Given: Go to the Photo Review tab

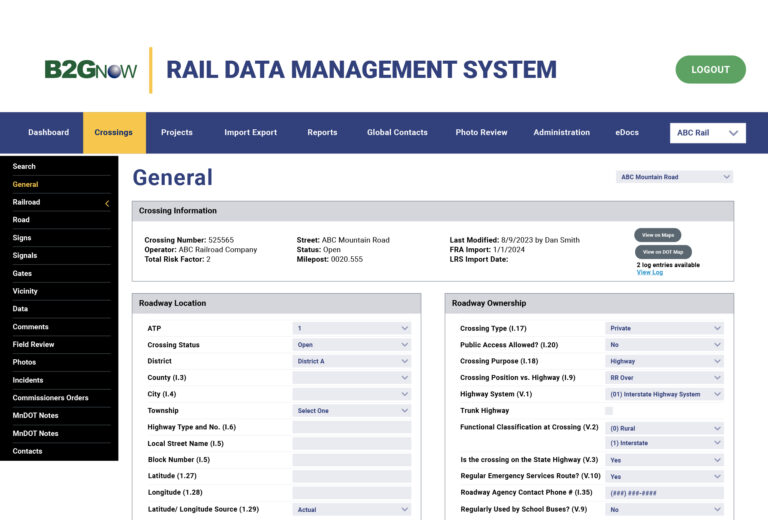Looking at the screenshot, I should pos(481,133).
